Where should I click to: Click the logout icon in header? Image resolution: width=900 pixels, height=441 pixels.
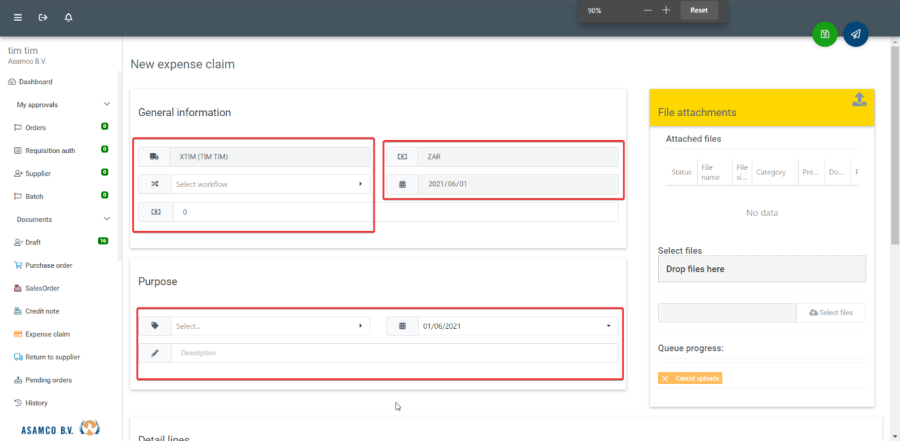pyautogui.click(x=42, y=18)
